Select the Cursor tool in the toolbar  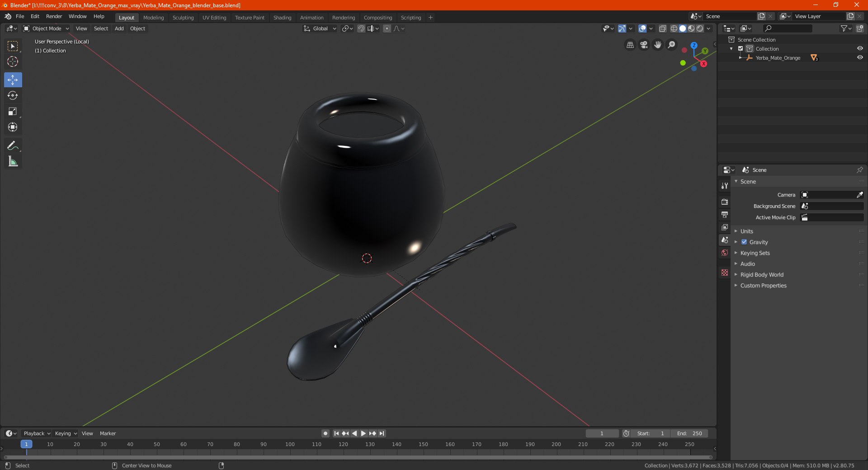13,61
